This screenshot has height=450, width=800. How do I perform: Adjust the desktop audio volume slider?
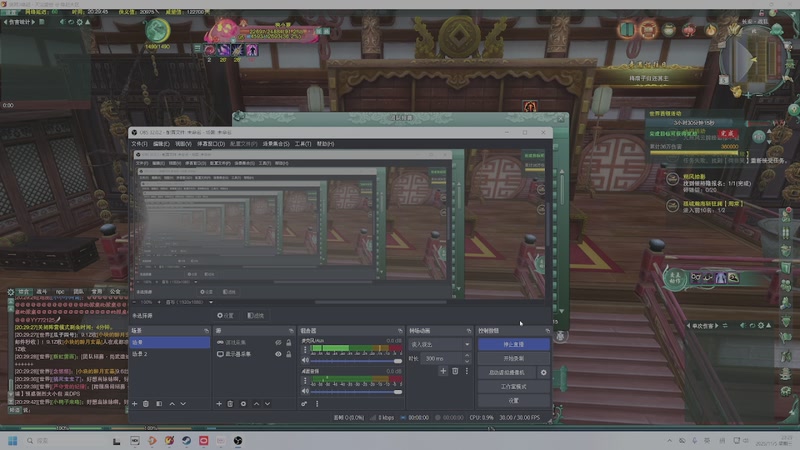(x=356, y=392)
